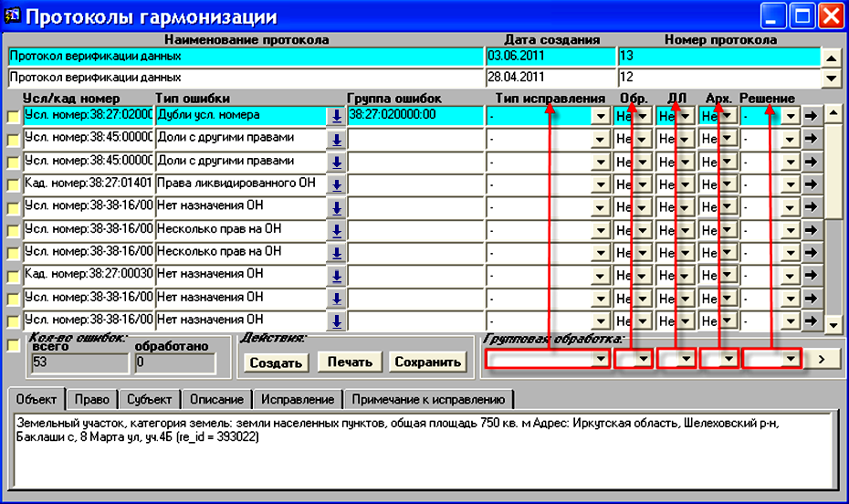
Task: Click the down-arrow icon in Права ликвидированного ОН row
Action: pos(336,184)
